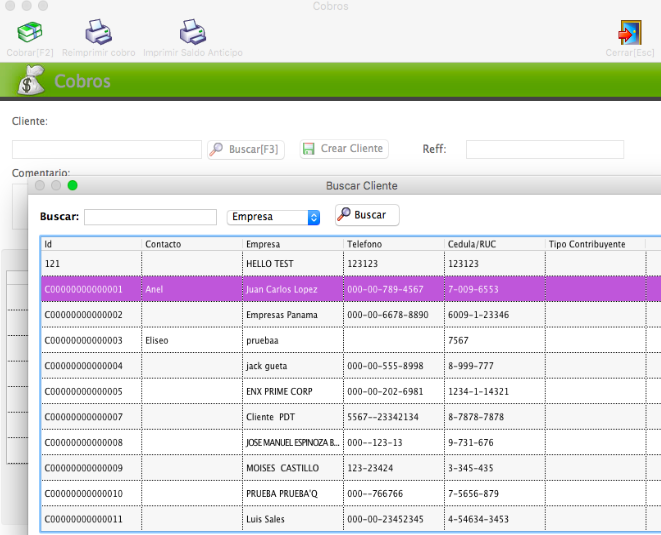The height and width of the screenshot is (535, 661).
Task: Click the cedula 4-54634-3453 cell
Action: (494, 519)
